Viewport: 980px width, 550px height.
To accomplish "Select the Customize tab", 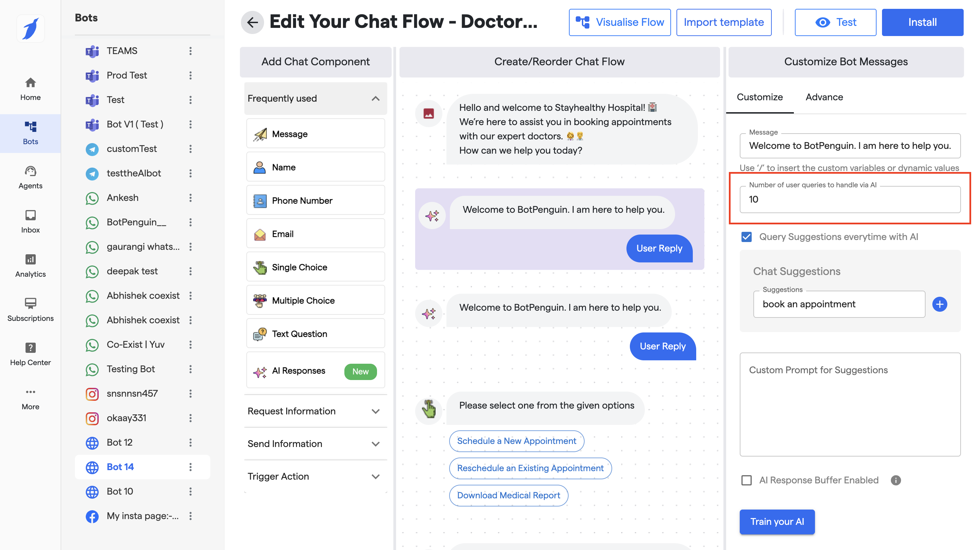I will (759, 97).
